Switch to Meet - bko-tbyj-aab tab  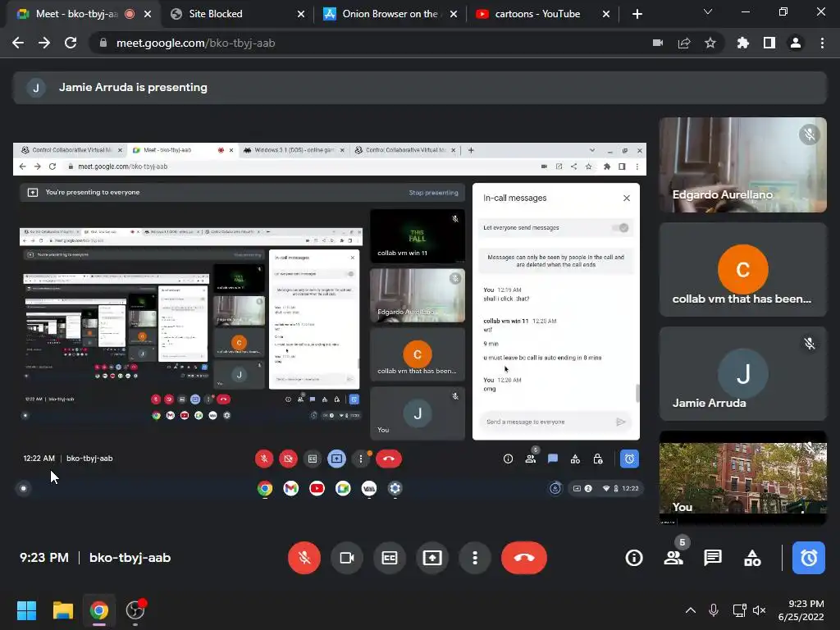76,14
